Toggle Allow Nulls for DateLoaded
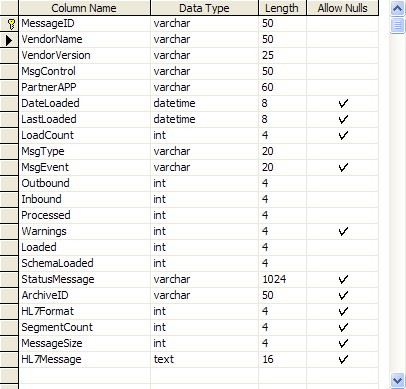 click(x=343, y=103)
